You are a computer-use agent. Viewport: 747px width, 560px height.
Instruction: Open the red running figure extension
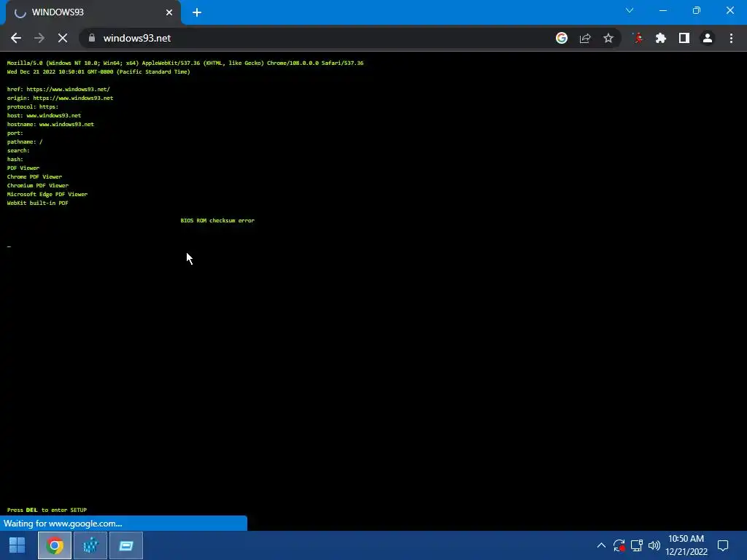[x=638, y=38]
